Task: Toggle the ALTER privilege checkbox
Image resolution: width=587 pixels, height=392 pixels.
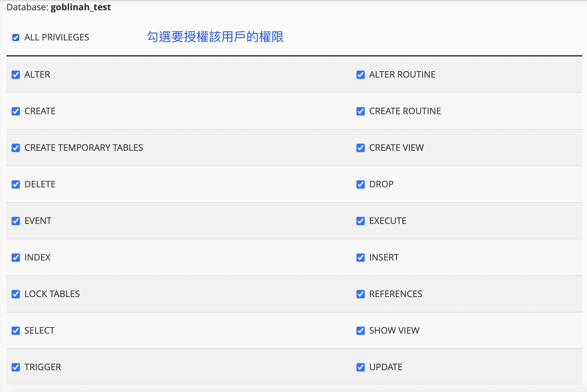Action: 15,75
